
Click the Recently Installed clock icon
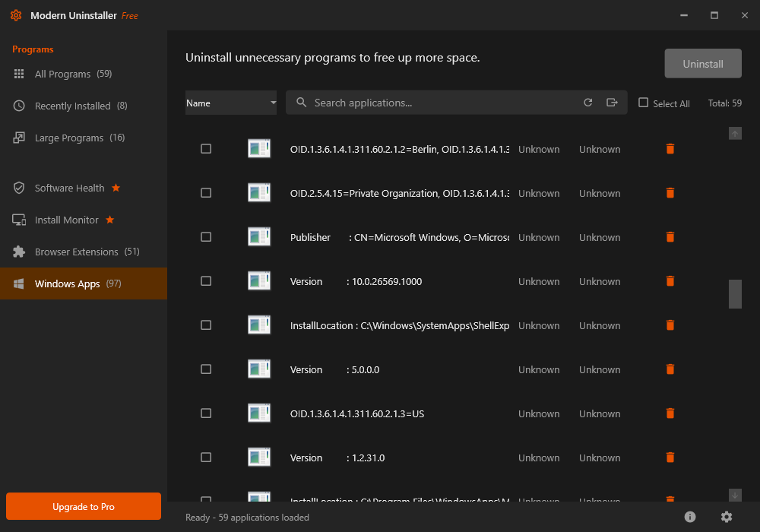19,106
